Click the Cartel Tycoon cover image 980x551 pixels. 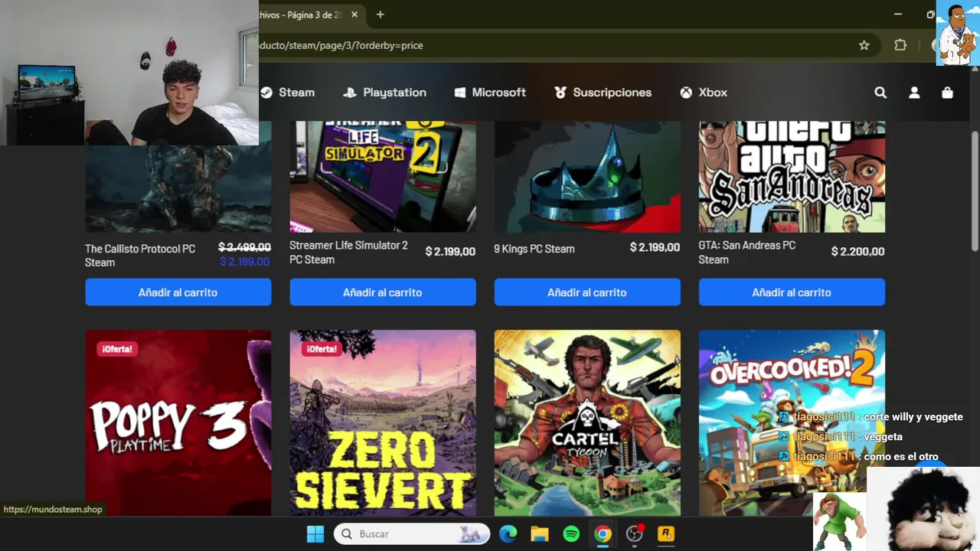coord(587,423)
